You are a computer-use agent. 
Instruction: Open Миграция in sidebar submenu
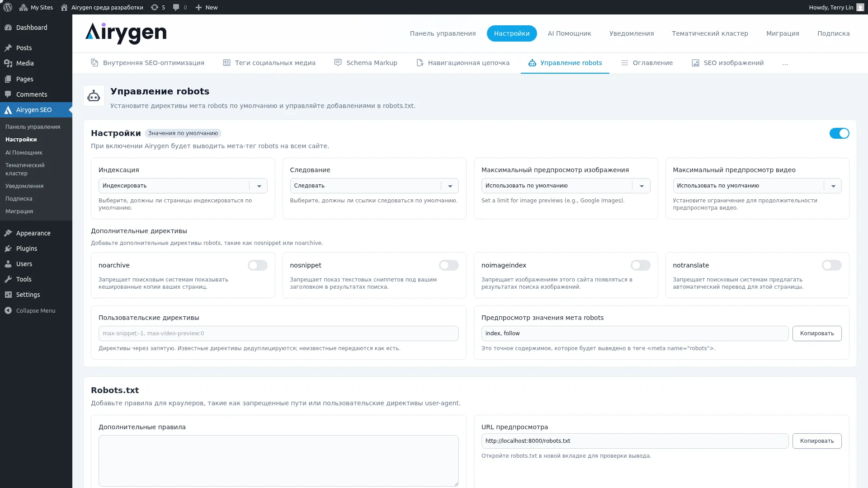tap(19, 211)
